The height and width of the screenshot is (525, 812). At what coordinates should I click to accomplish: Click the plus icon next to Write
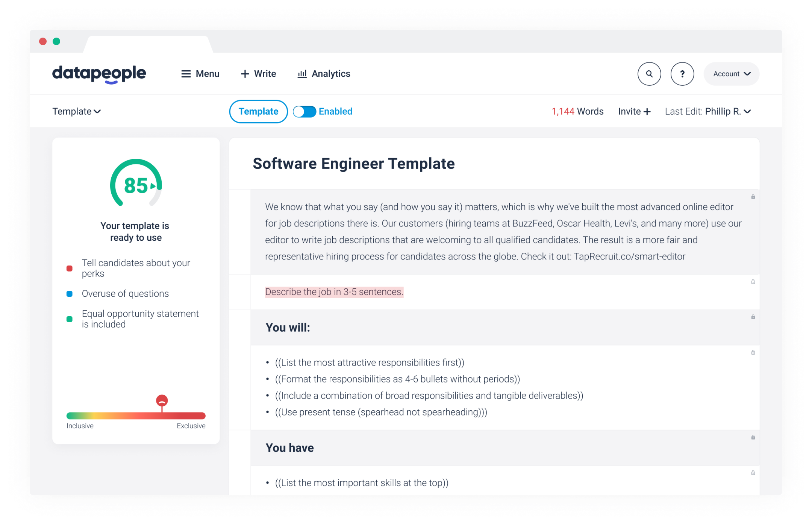(x=245, y=74)
